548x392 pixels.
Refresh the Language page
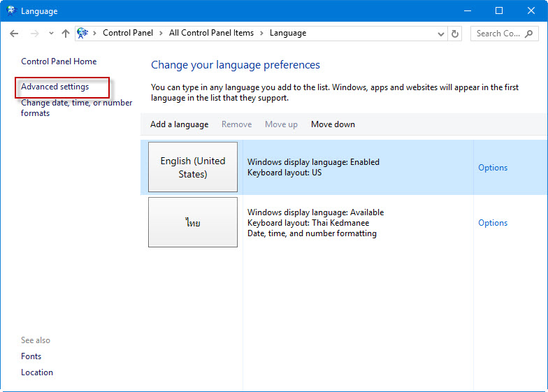click(454, 34)
